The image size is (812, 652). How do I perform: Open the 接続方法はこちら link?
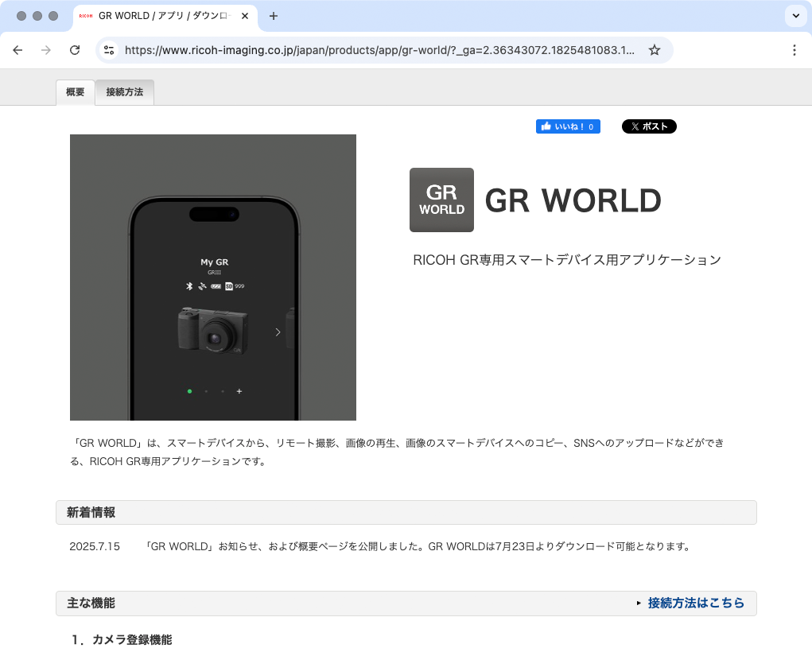[x=697, y=603]
